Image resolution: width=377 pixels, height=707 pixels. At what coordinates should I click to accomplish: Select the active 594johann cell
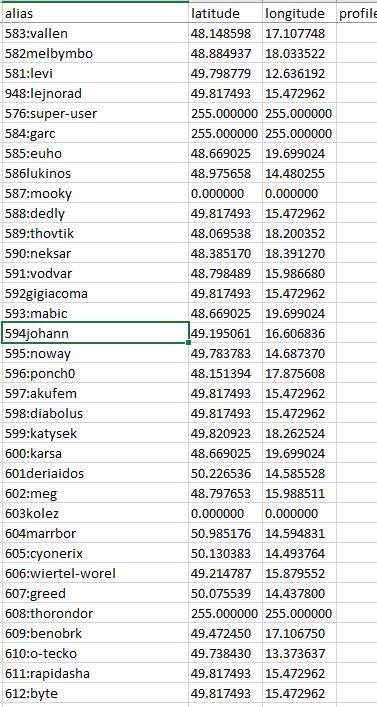[x=95, y=334]
